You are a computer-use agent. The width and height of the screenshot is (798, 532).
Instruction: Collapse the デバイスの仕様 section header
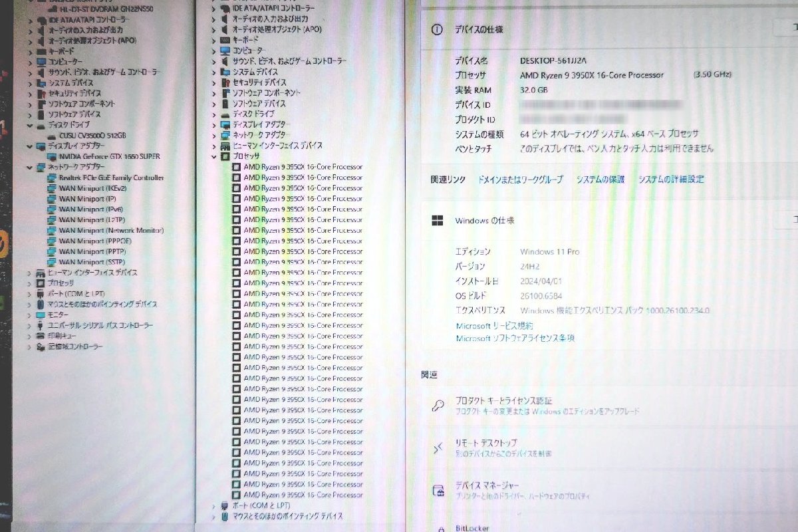point(609,30)
